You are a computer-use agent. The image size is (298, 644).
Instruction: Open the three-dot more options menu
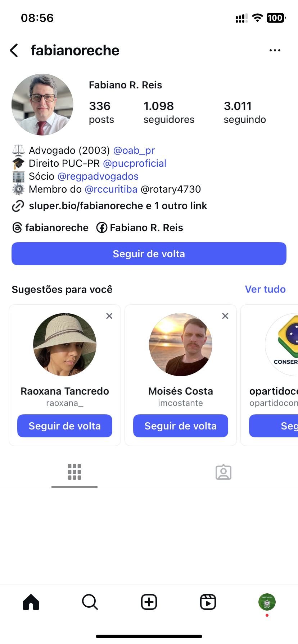[275, 51]
